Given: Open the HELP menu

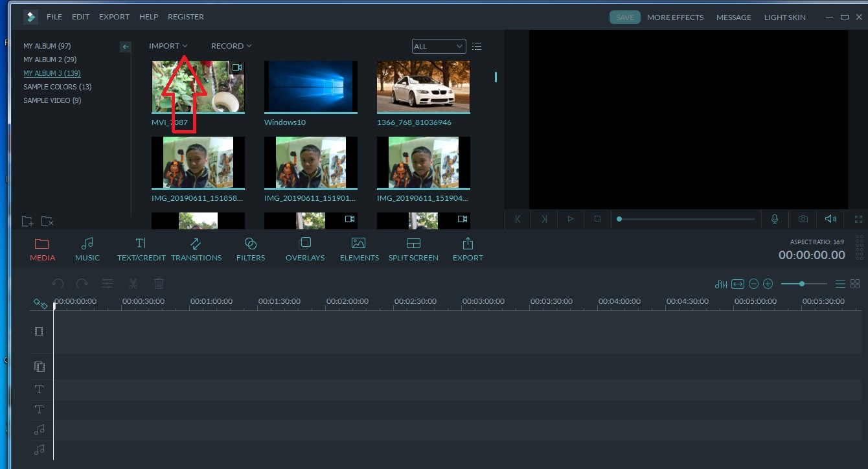Looking at the screenshot, I should point(148,17).
